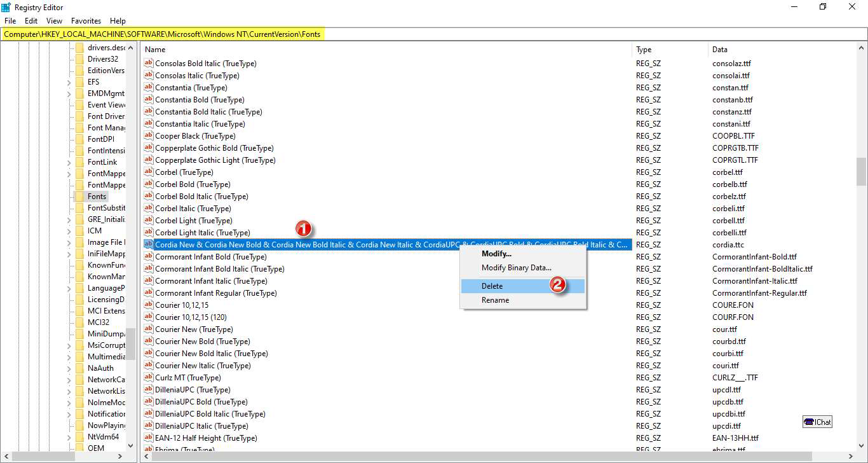Viewport: 868px width, 463px height.
Task: Open the IChat floating widget
Action: click(x=817, y=422)
